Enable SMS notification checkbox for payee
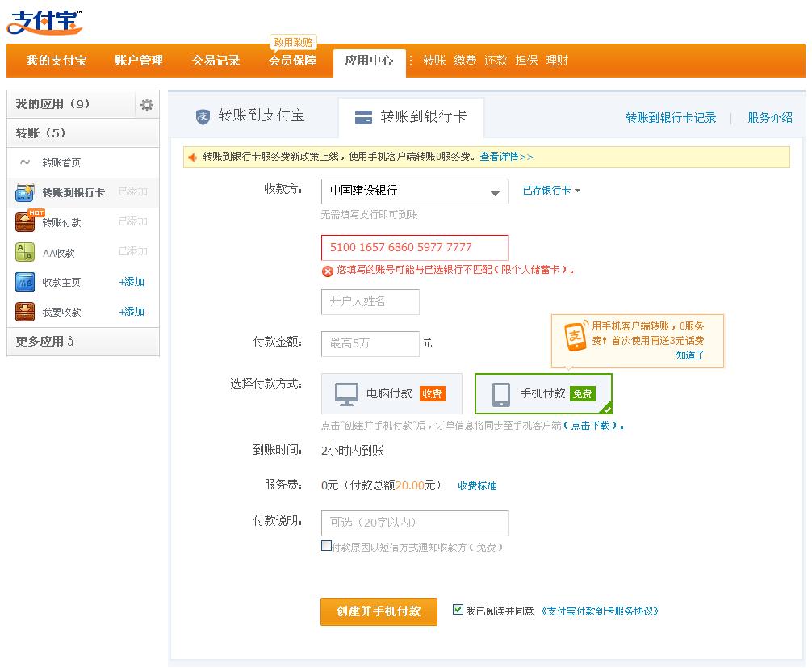This screenshot has height=668, width=812. pos(326,546)
